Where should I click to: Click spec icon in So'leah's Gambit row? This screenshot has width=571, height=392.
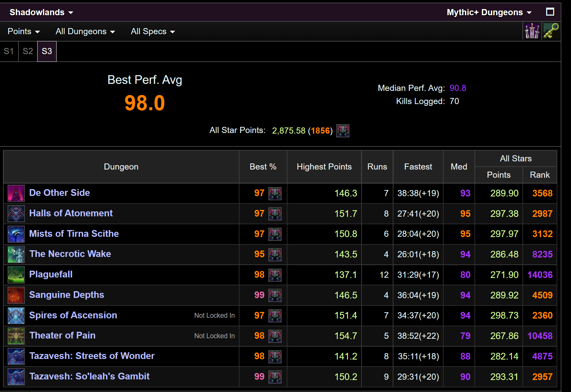[275, 377]
